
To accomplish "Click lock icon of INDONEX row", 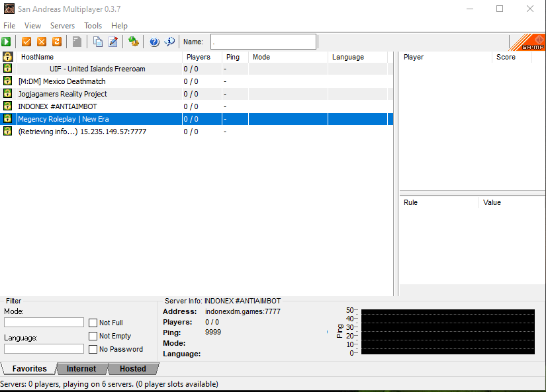I will pyautogui.click(x=8, y=106).
